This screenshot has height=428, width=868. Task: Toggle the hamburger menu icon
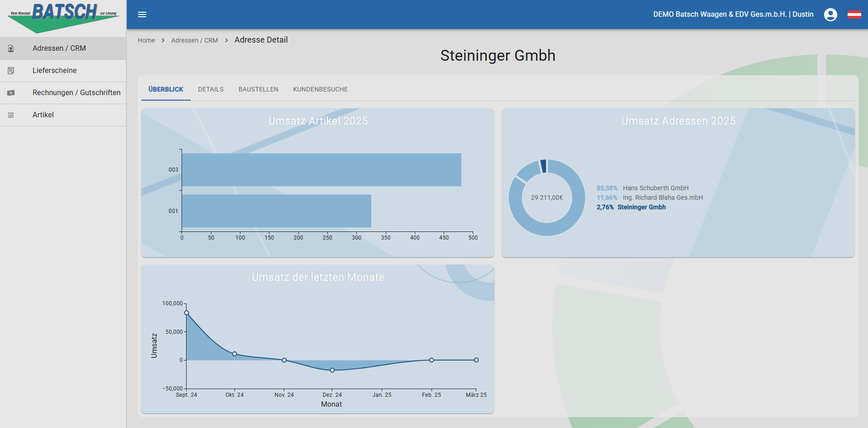pos(142,14)
